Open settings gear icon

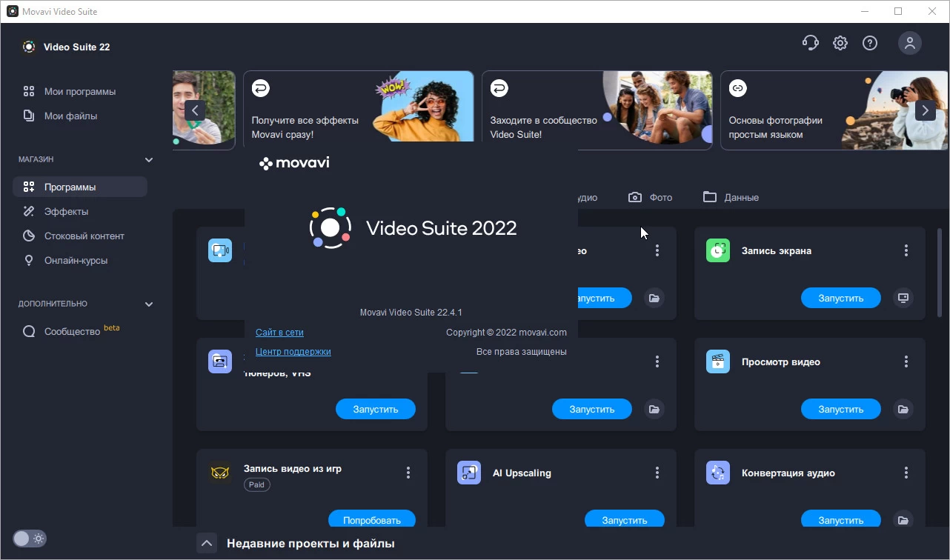(840, 43)
